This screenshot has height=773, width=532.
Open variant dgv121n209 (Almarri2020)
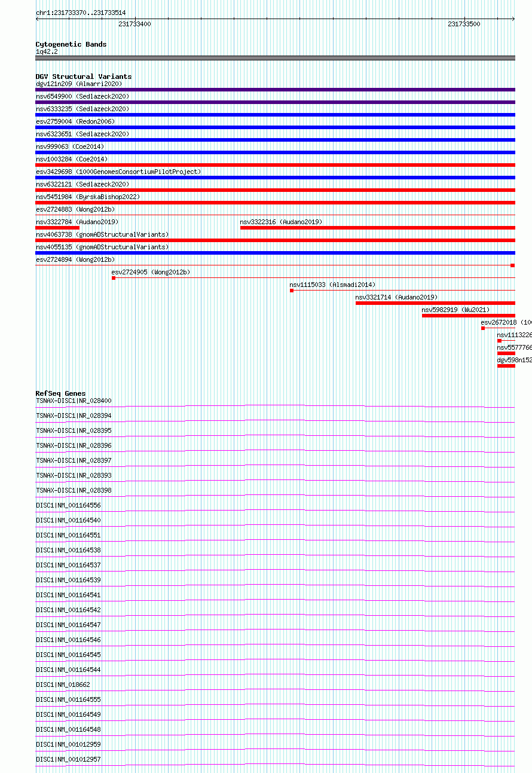click(x=79, y=84)
